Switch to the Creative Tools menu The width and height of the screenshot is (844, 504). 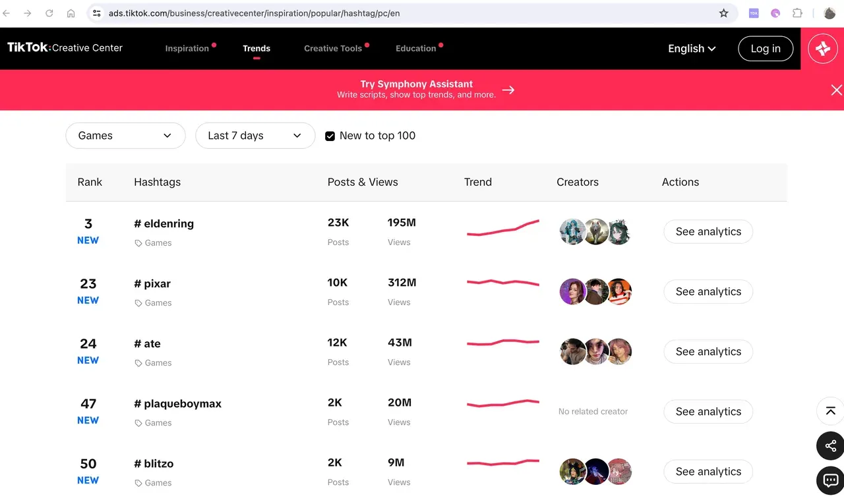(x=333, y=48)
